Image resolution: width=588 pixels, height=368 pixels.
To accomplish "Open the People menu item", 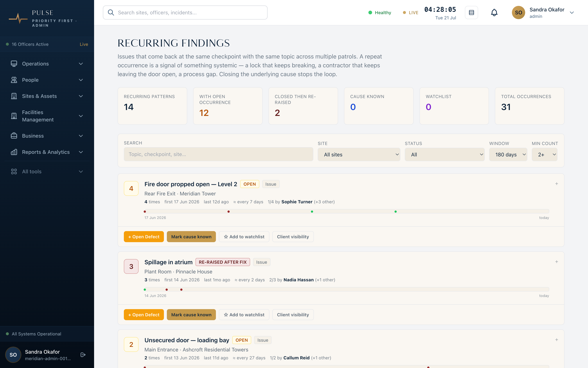I will coord(47,80).
